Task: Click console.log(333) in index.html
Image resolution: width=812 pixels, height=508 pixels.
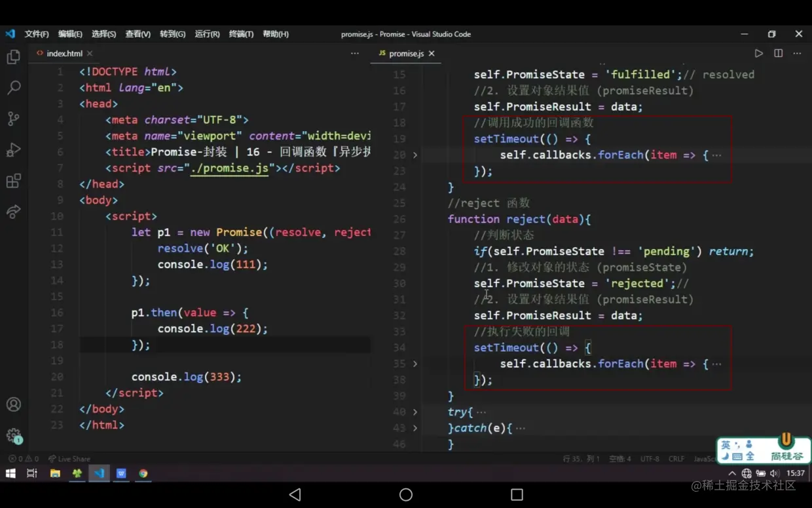Action: pos(187,377)
